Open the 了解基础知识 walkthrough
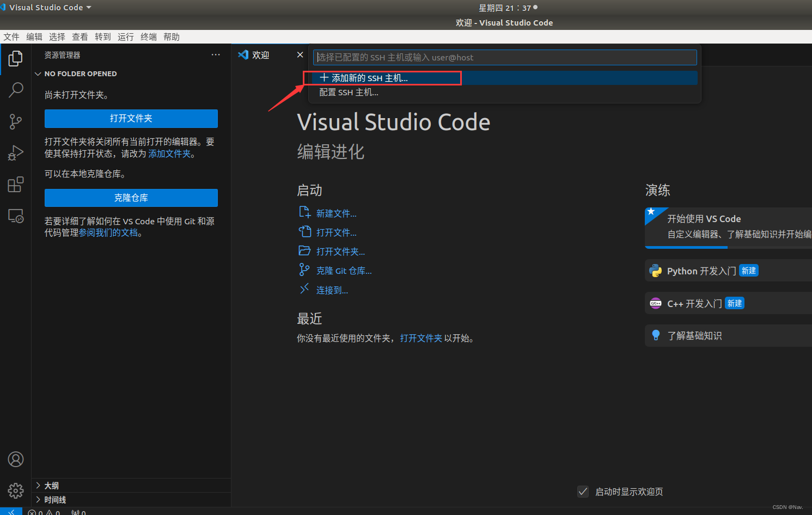The height and width of the screenshot is (515, 812). (728, 335)
